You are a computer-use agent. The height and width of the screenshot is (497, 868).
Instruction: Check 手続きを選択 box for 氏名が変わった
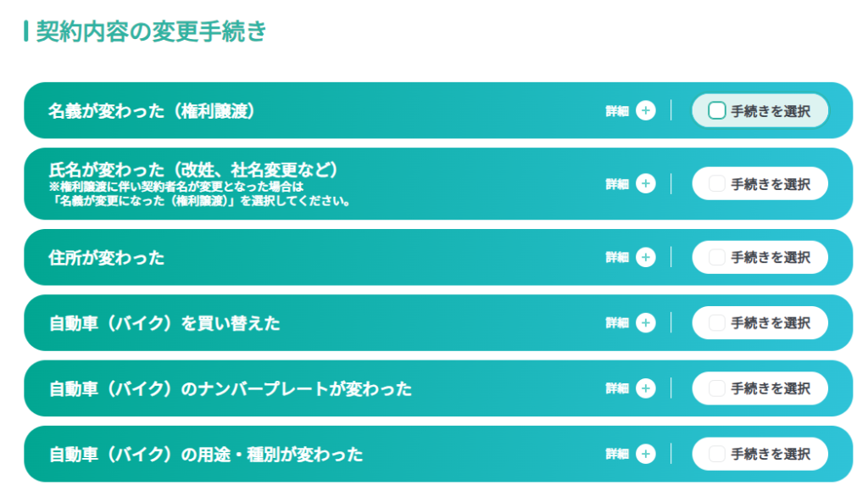click(717, 183)
